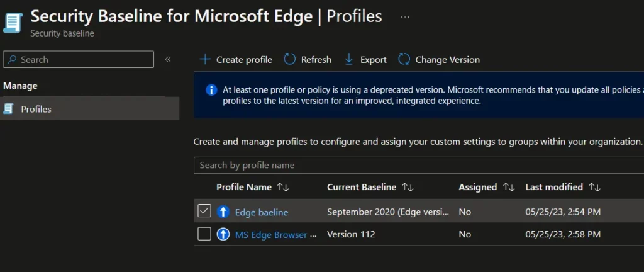Click the Profiles scroll icon in sidebar
This screenshot has height=272, width=644.
pyautogui.click(x=8, y=109)
